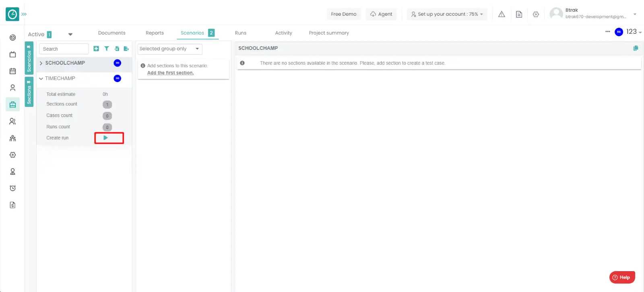Click the add scenario plus icon
This screenshot has width=644, height=292.
pyautogui.click(x=96, y=49)
